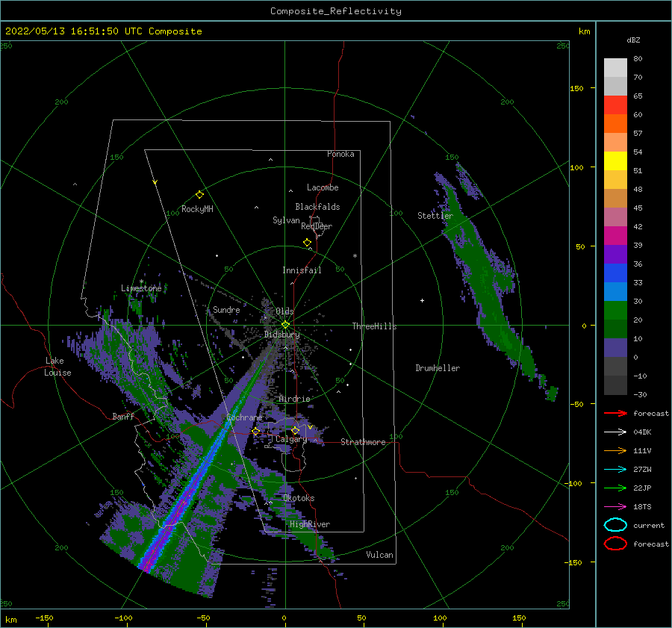
Task: Click the yellow diamond marker below Cochrane
Action: click(x=256, y=431)
